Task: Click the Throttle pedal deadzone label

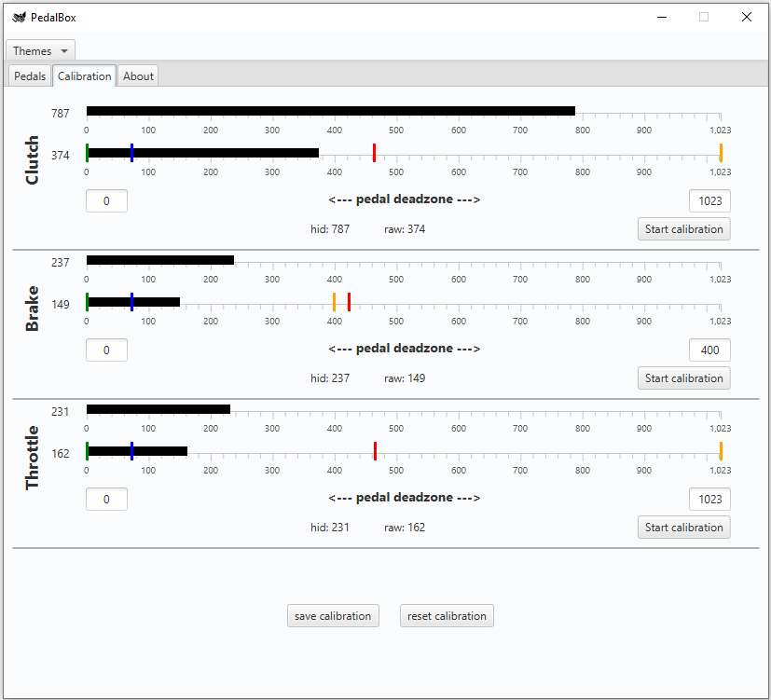Action: [405, 497]
